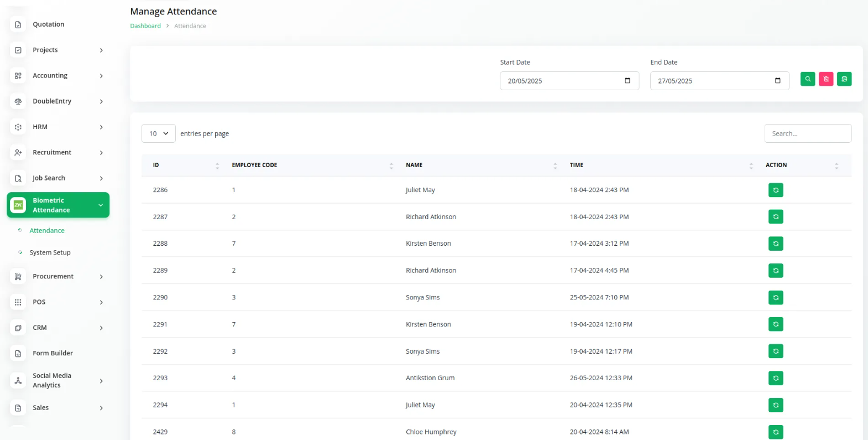Click the Quotation sidebar icon
Screen dimensions: 868x440
[x=18, y=24]
